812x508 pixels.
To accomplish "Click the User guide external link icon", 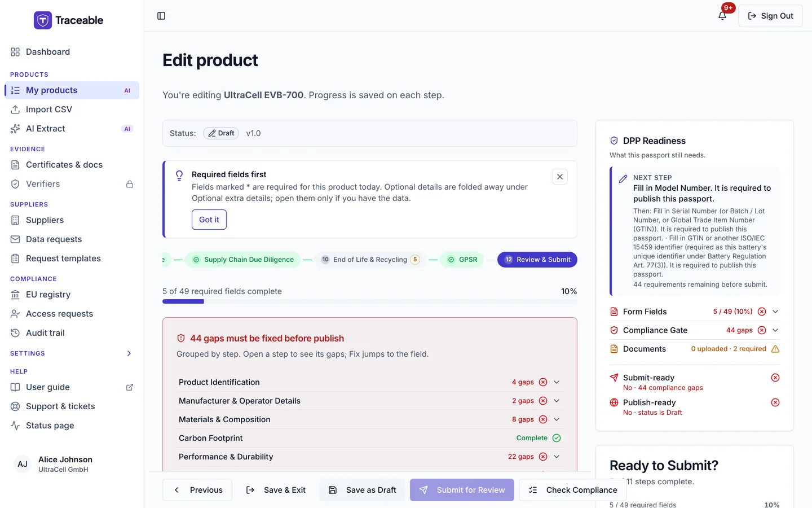I will [x=130, y=387].
